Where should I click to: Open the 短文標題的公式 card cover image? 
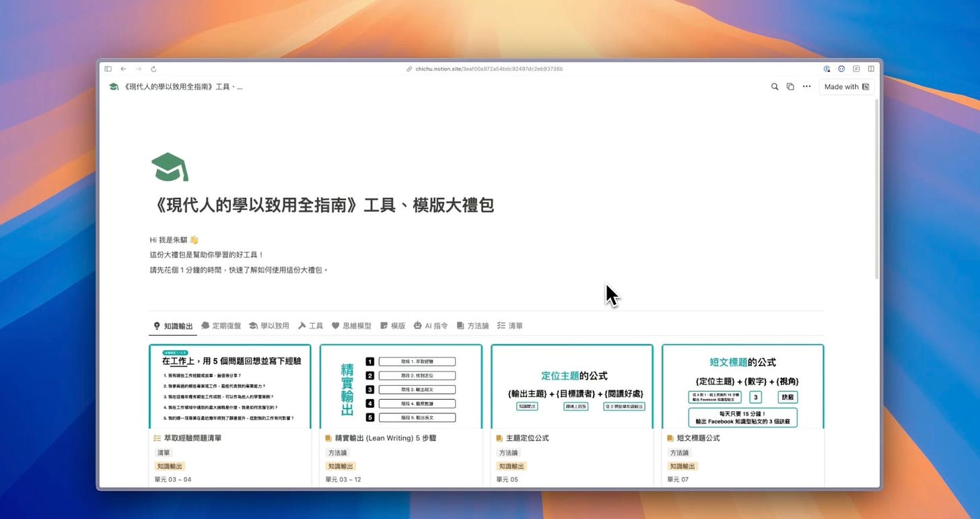[743, 386]
